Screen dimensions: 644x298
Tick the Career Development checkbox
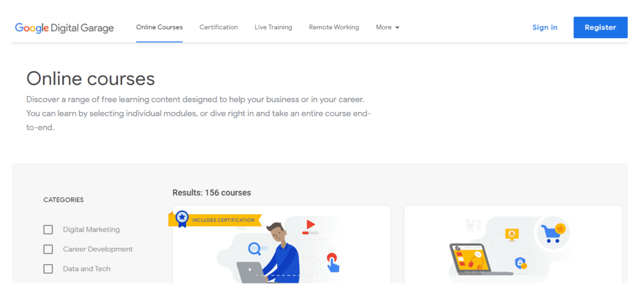pos(48,249)
